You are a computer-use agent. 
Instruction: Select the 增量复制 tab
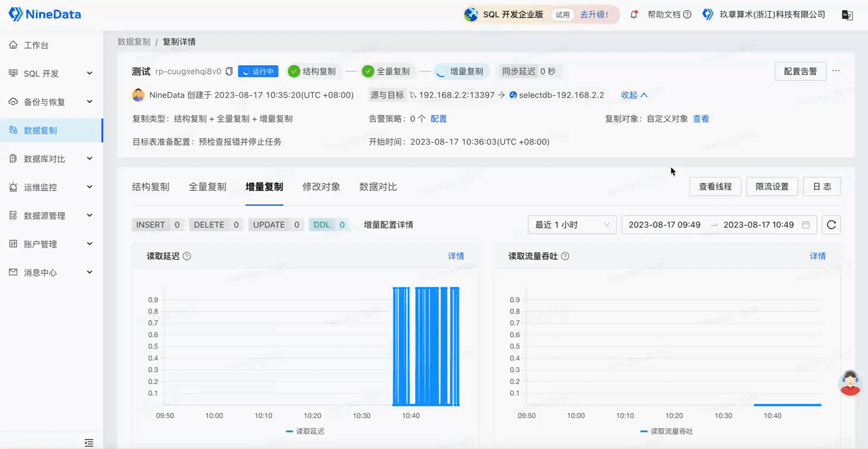pyautogui.click(x=264, y=187)
